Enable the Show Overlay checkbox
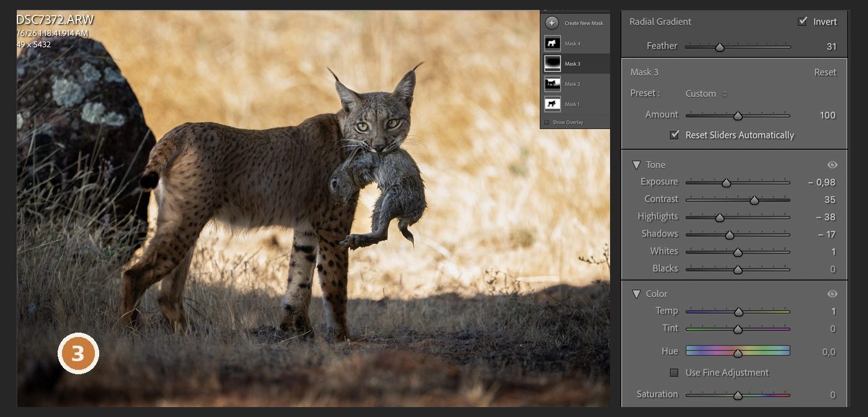 (546, 122)
